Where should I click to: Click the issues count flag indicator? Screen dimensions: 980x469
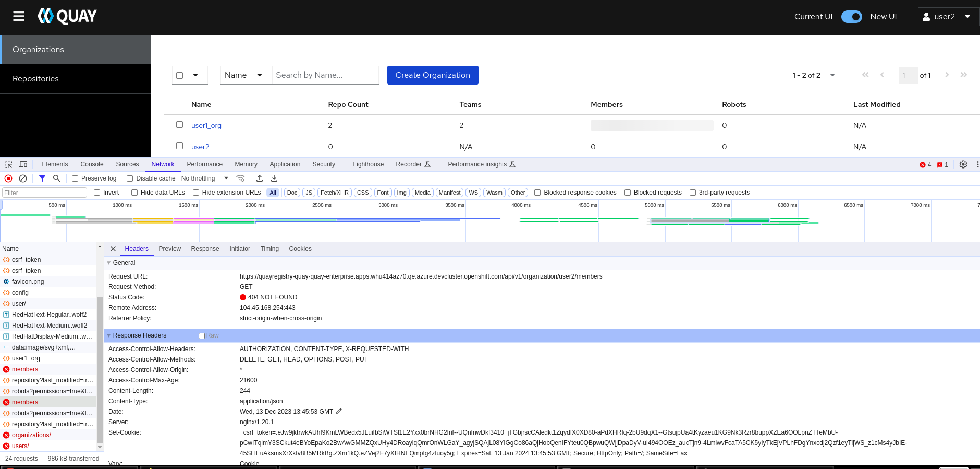(942, 165)
